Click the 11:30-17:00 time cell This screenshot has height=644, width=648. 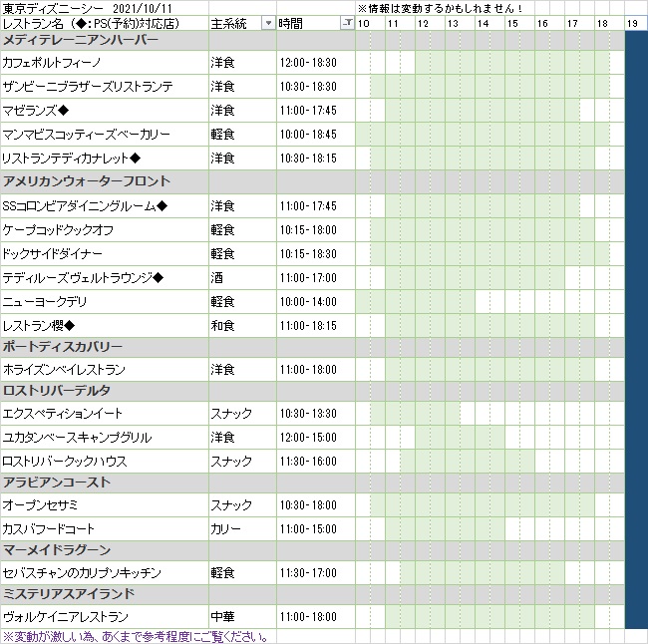(x=316, y=573)
